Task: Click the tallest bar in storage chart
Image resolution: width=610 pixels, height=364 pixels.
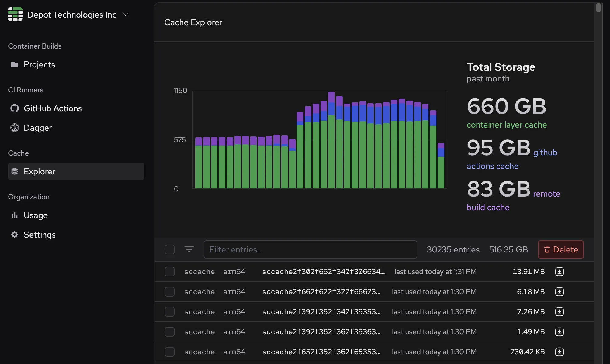Action: click(331, 140)
